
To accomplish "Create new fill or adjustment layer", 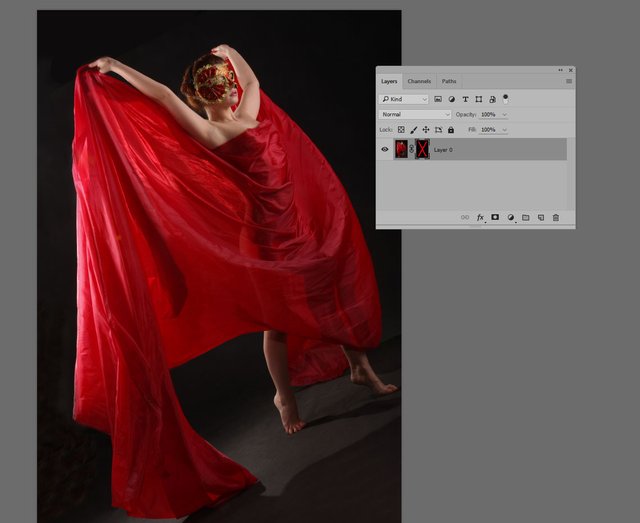I will [511, 218].
